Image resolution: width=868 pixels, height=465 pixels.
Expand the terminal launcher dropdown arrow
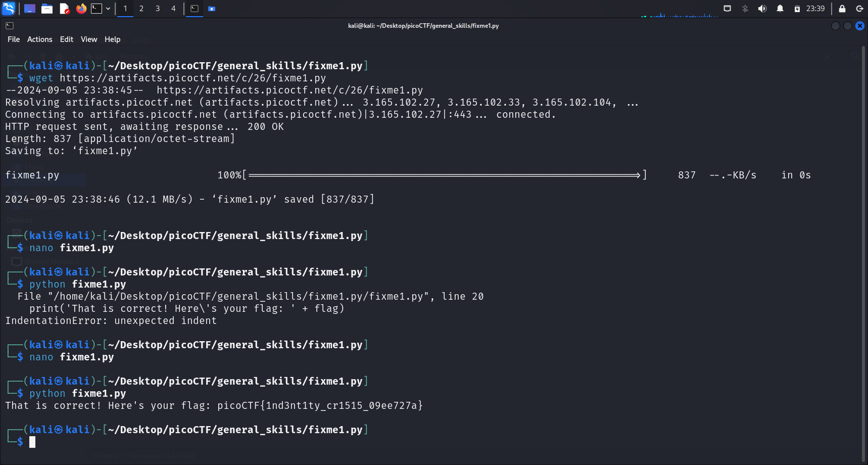pyautogui.click(x=108, y=9)
